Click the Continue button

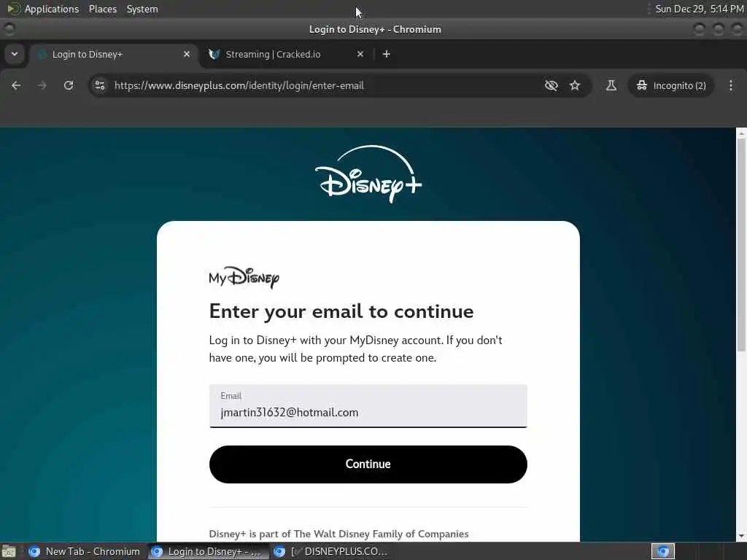coord(368,464)
